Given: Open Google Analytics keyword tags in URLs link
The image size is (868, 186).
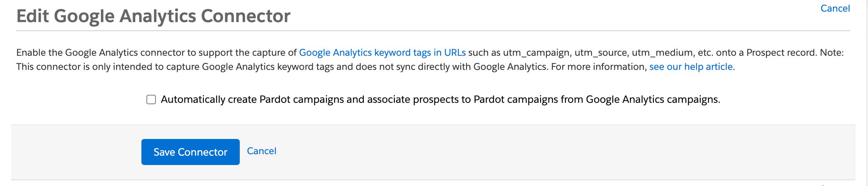Looking at the screenshot, I should (382, 52).
